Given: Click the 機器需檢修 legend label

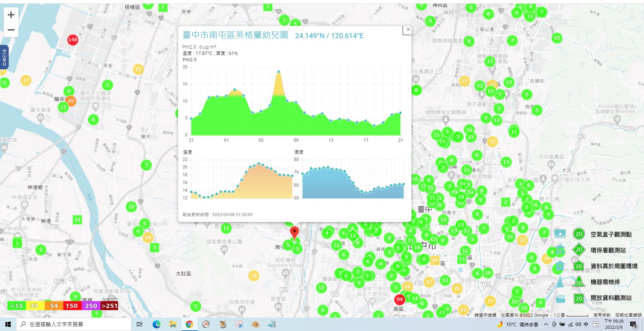Looking at the screenshot, I should (x=605, y=282).
